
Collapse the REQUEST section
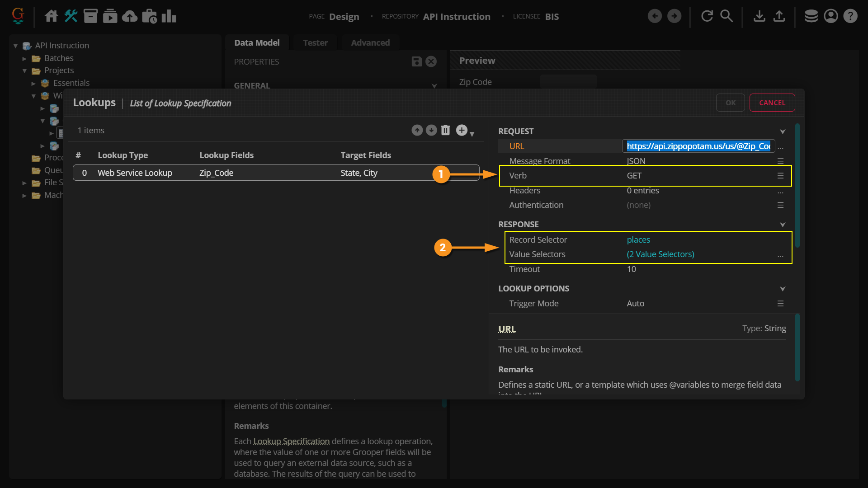(x=783, y=131)
